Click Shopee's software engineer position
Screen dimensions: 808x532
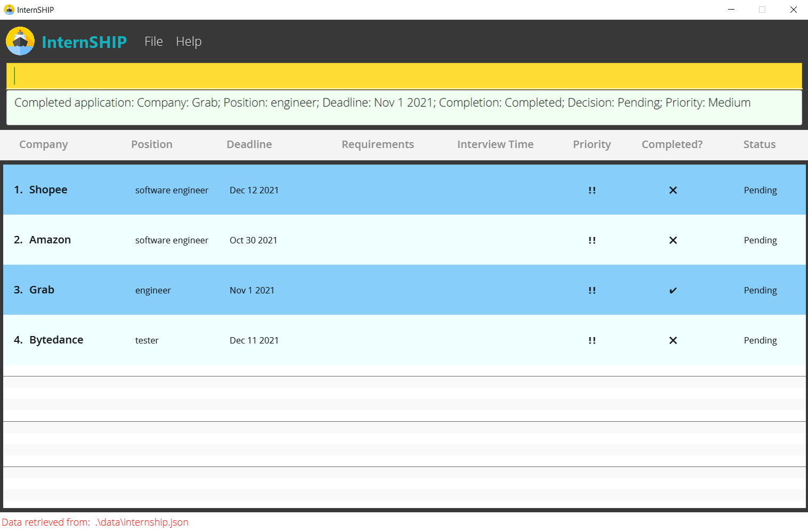click(172, 190)
